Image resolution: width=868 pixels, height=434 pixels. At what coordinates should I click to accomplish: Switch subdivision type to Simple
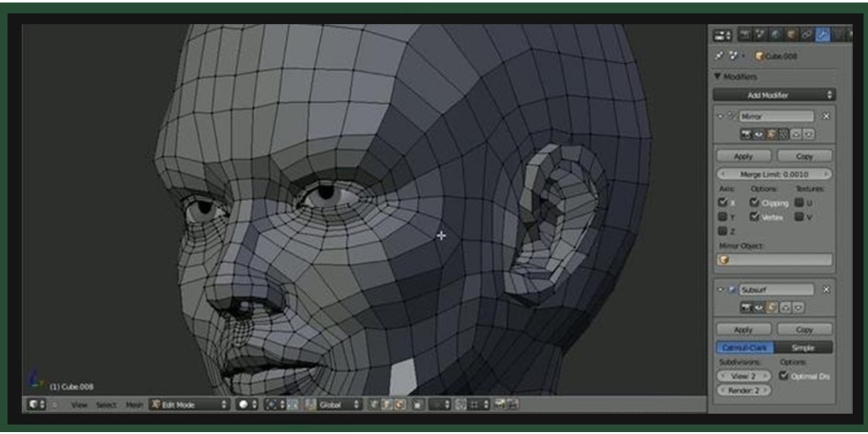[803, 348]
